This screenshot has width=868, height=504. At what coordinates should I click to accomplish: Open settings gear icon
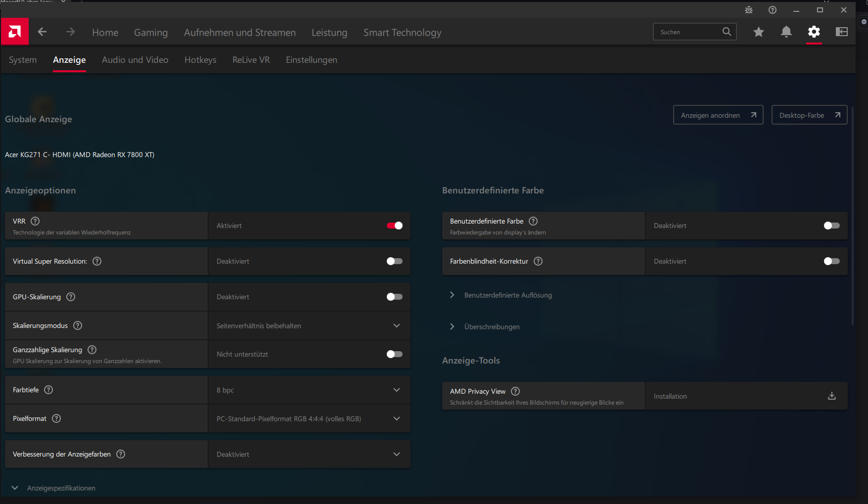(x=814, y=32)
